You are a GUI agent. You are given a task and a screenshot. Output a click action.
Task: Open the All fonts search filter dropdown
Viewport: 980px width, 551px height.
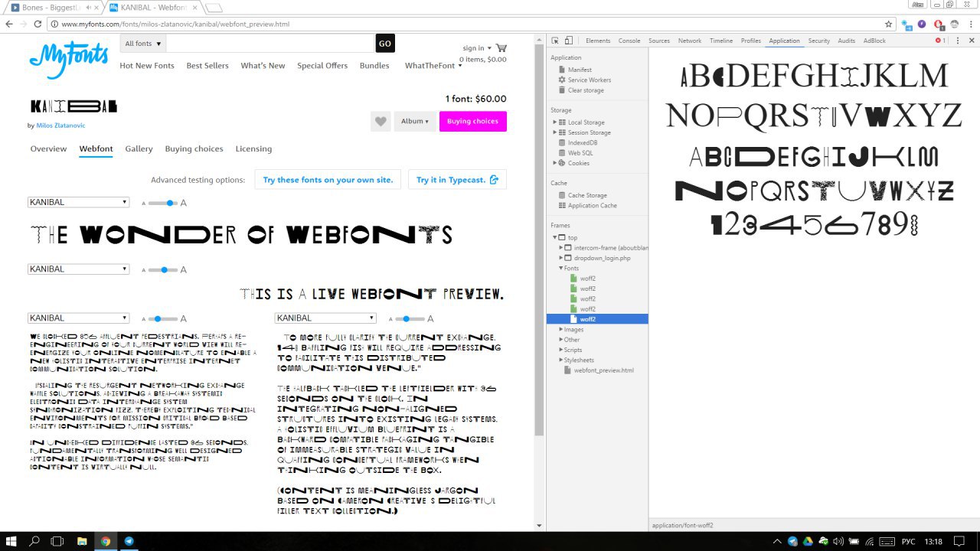point(143,44)
